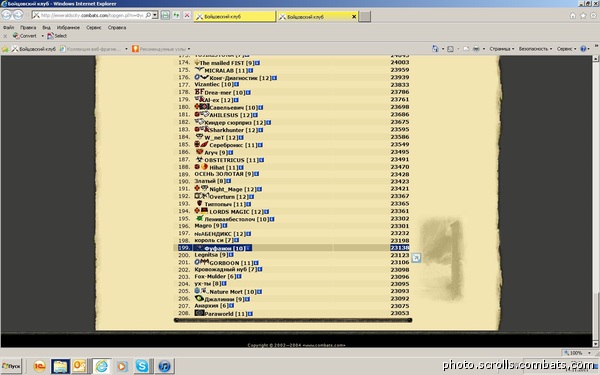The image size is (600, 375).
Task: Expand the Страница dropdown menu
Action: point(502,49)
